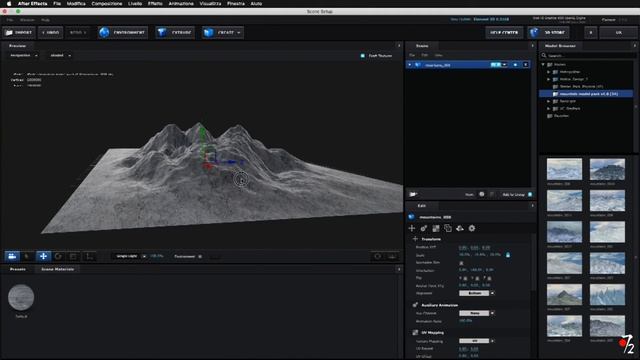Click the new folder icon in Scene panel
Screen dimensions: 640x360
(413, 194)
